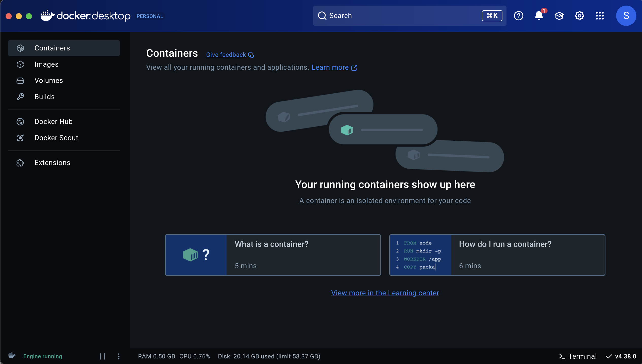Open the help question mark icon
Image resolution: width=642 pixels, height=364 pixels.
(519, 16)
